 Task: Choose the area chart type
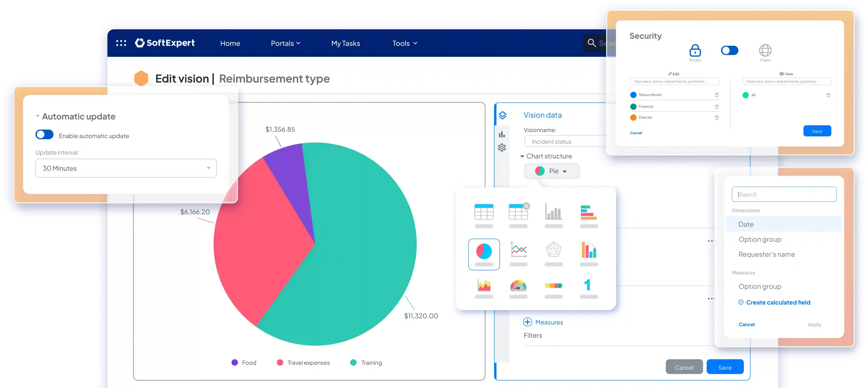pos(484,285)
